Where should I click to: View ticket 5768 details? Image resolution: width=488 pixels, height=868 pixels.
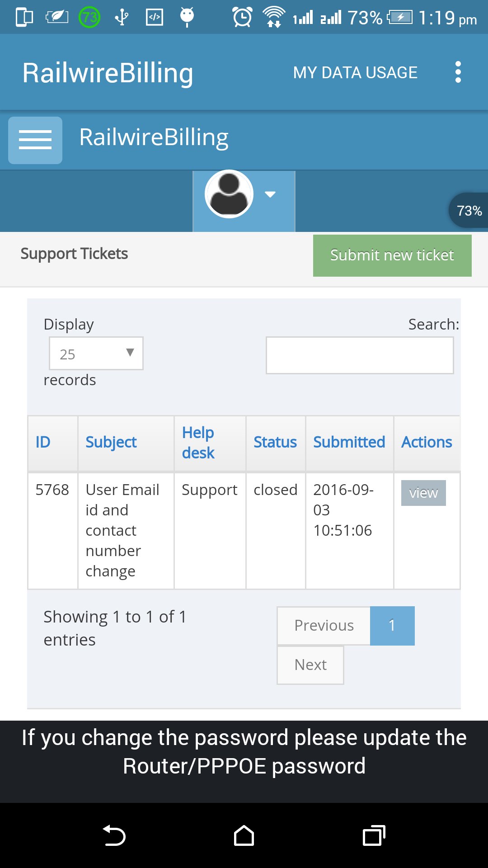(423, 493)
